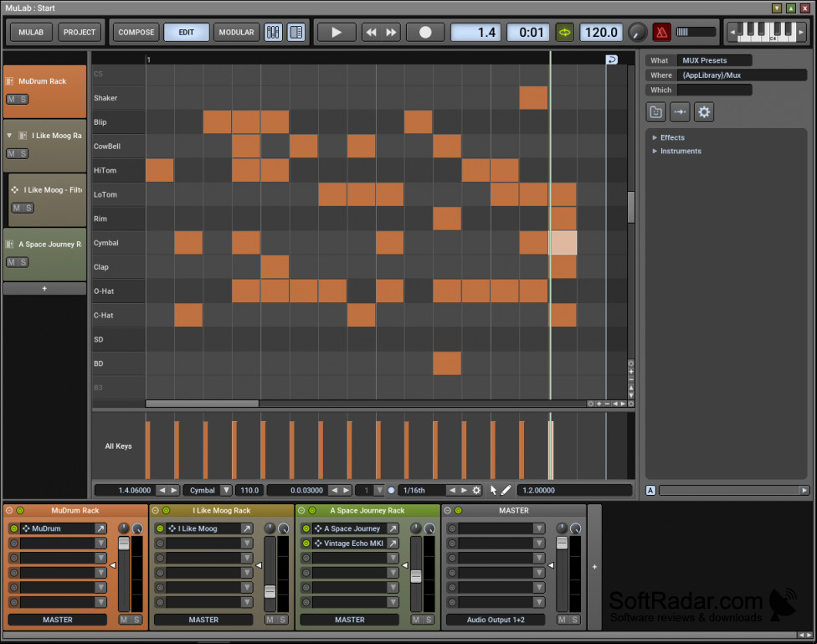This screenshot has width=817, height=644.
Task: Toggle the snap dot next to 1/16th
Action: point(391,490)
